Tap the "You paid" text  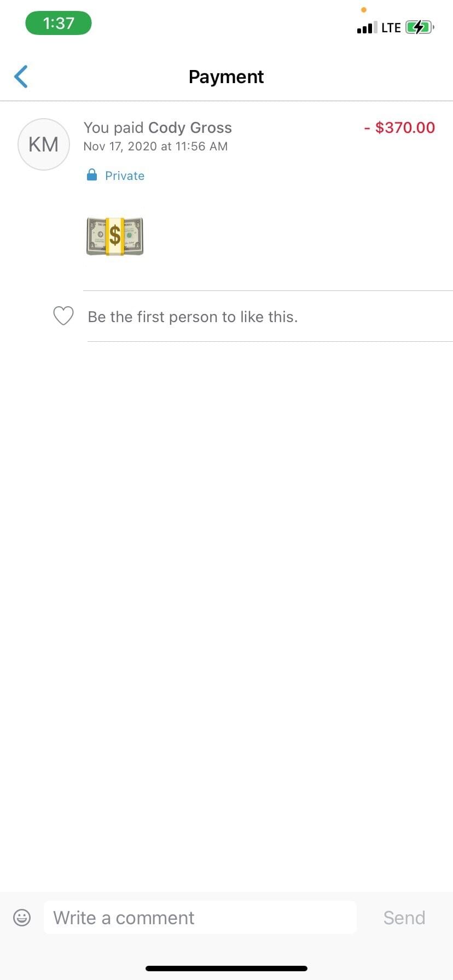pyautogui.click(x=113, y=127)
